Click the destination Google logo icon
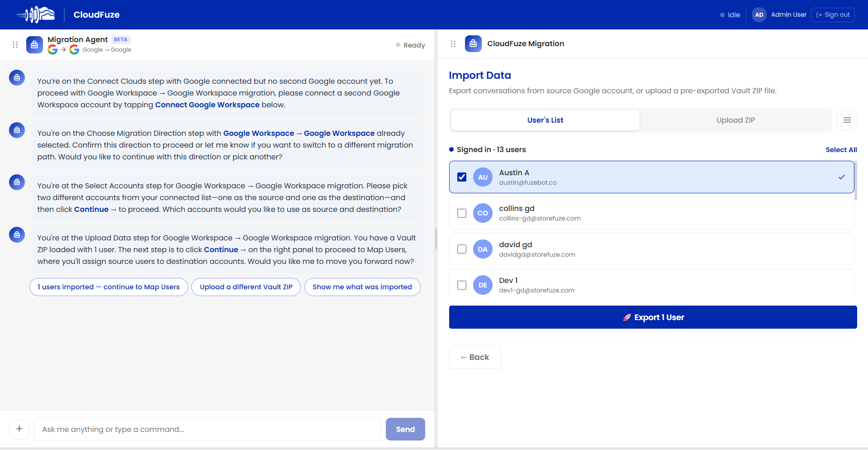The width and height of the screenshot is (868, 450). (x=74, y=50)
